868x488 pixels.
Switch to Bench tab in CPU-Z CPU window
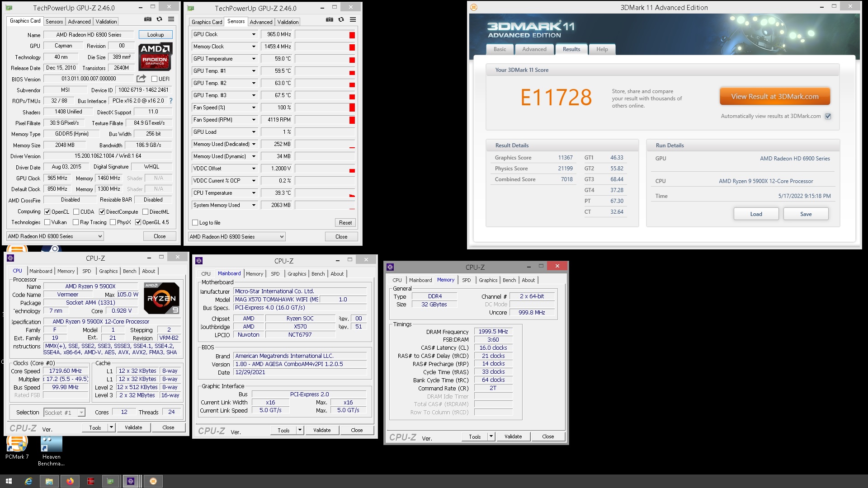(130, 271)
